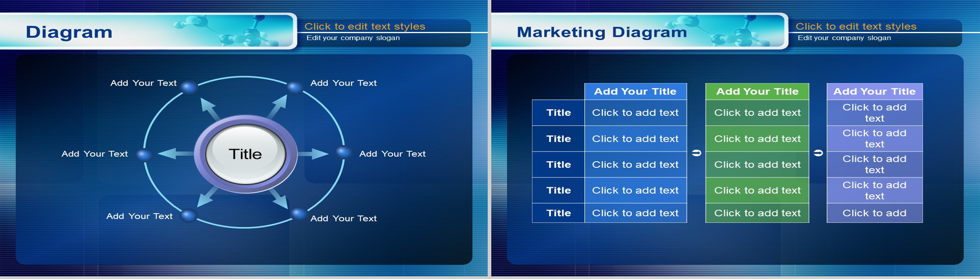
Task: Select the blue "Add Your Title" column header
Action: pyautogui.click(x=635, y=92)
